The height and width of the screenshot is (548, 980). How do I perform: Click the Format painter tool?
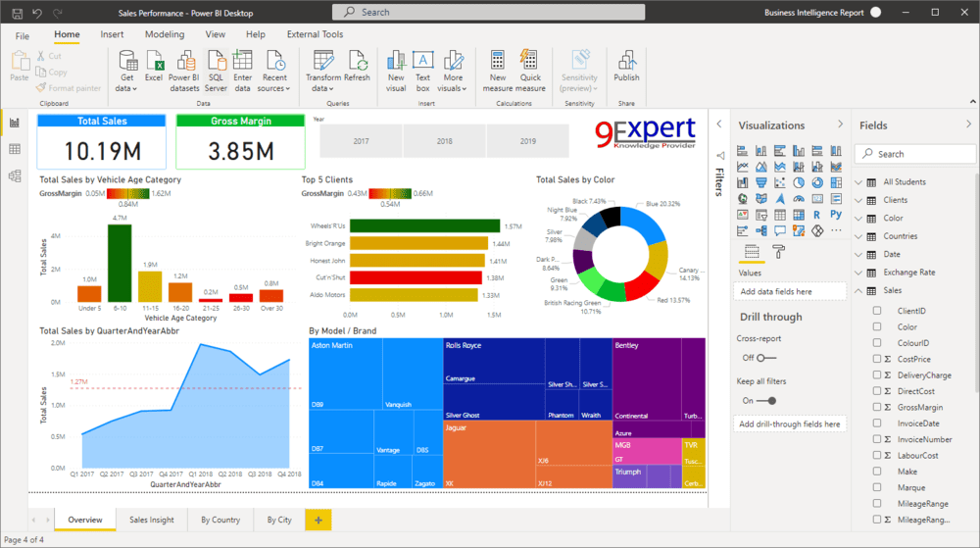pos(69,88)
